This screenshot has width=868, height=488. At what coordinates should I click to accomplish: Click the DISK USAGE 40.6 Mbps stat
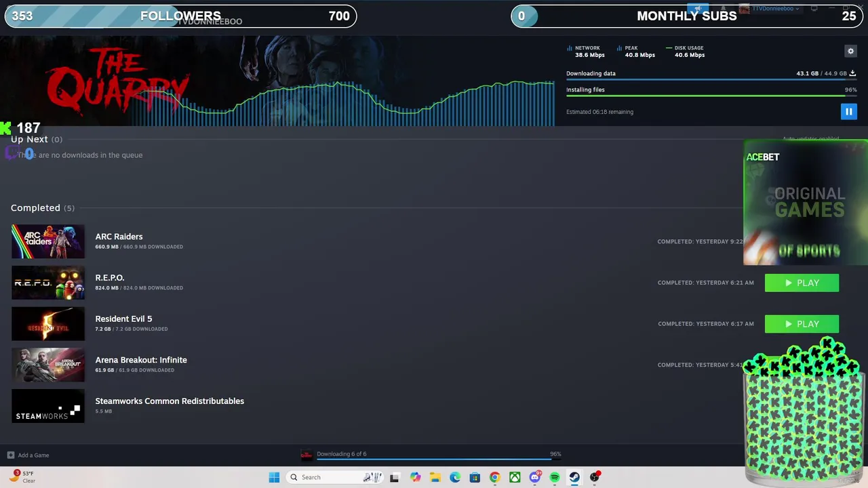coord(686,52)
